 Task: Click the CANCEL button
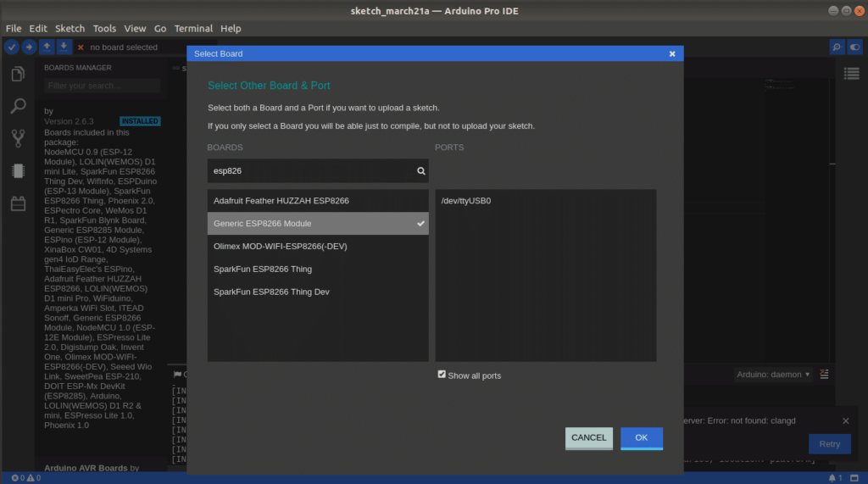[x=588, y=438]
